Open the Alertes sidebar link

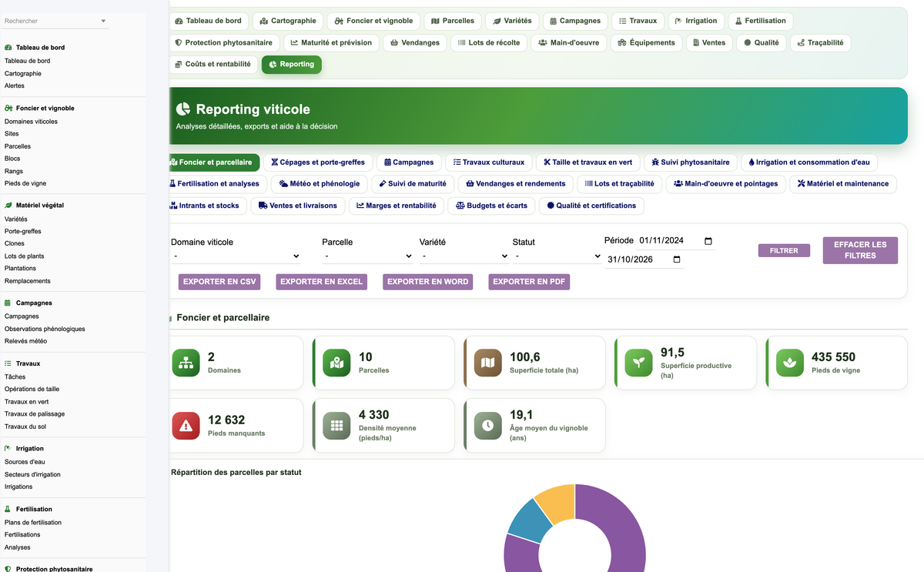(15, 86)
